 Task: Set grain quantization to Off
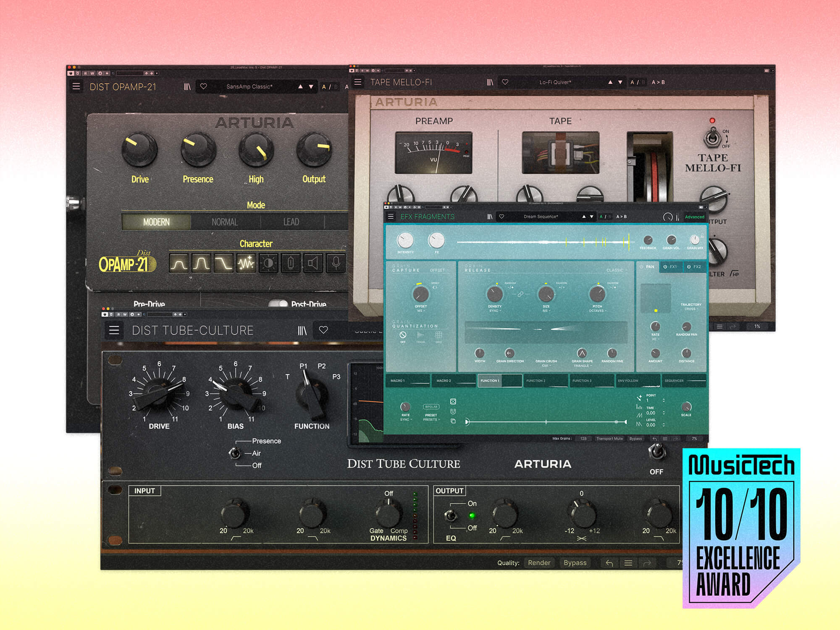[x=403, y=336]
